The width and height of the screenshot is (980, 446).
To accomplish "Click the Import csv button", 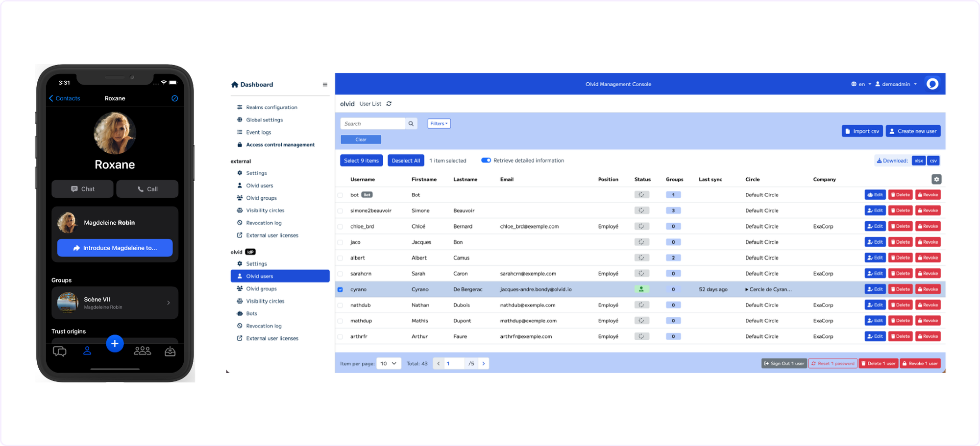I will pyautogui.click(x=862, y=131).
